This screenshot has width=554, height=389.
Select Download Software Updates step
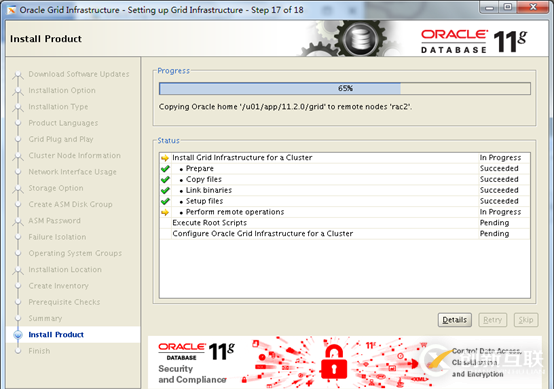[x=79, y=74]
